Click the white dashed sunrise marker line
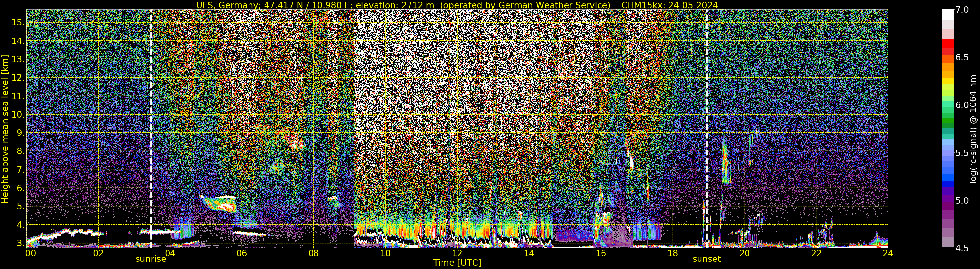 151,129
